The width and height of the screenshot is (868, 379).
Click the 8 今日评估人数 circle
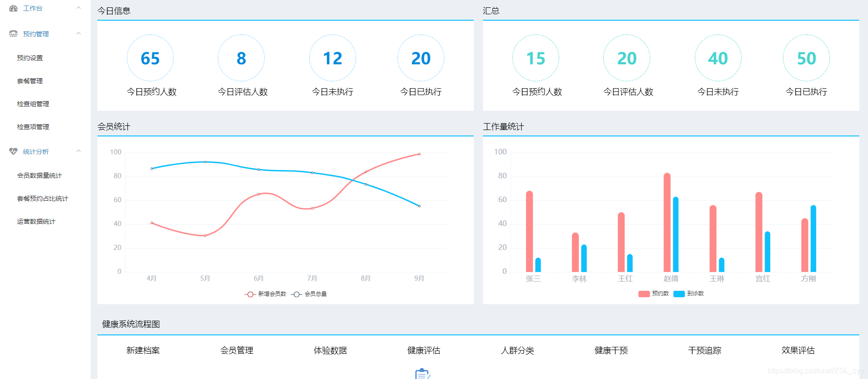241,58
